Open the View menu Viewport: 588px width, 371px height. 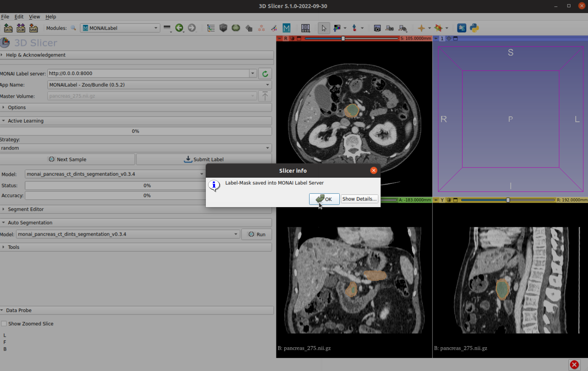pos(34,17)
